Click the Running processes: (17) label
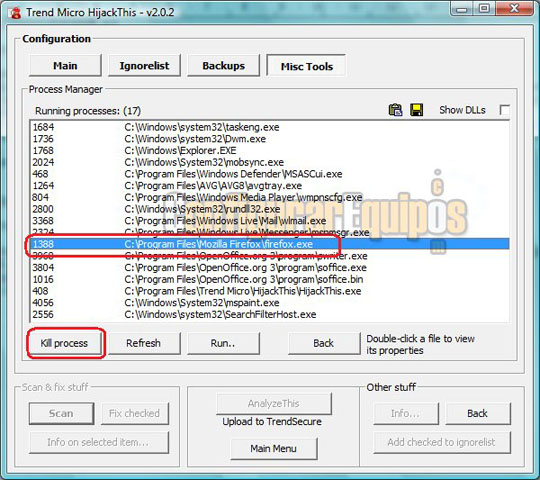The image size is (540, 480). pyautogui.click(x=88, y=111)
